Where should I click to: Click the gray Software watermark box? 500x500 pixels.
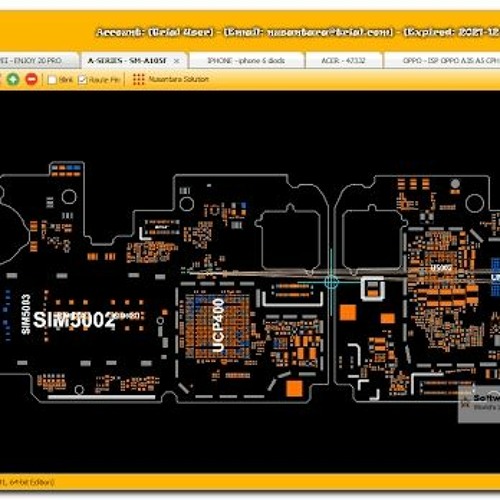tap(479, 404)
